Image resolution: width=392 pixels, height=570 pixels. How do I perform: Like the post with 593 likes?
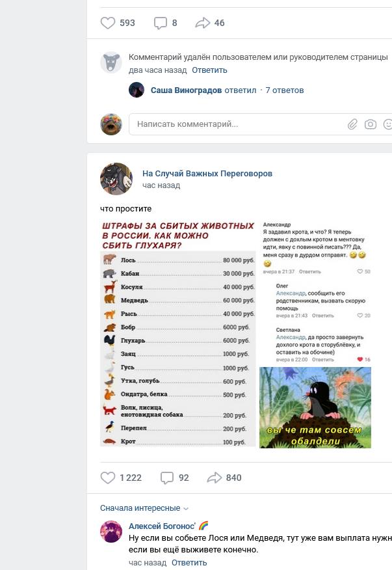tap(107, 23)
